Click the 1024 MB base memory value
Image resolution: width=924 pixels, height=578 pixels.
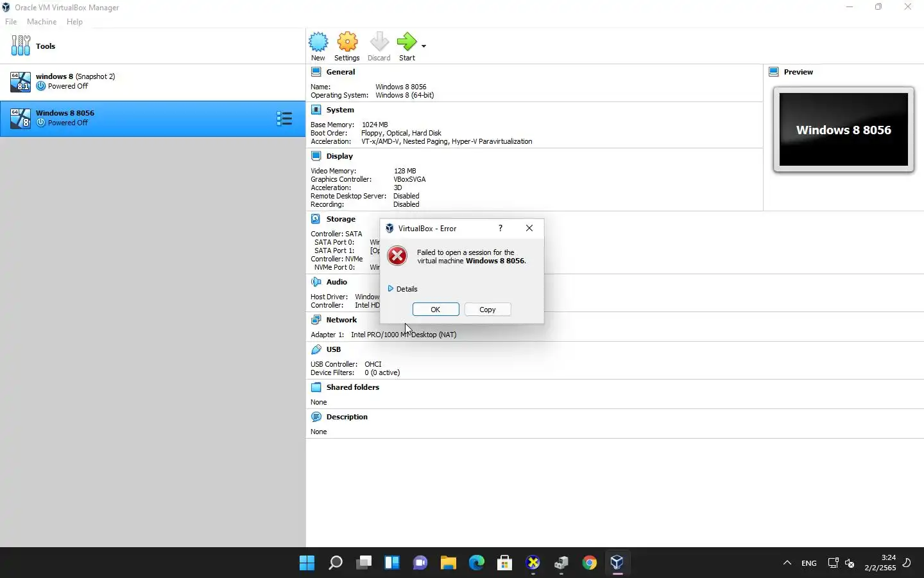click(375, 125)
